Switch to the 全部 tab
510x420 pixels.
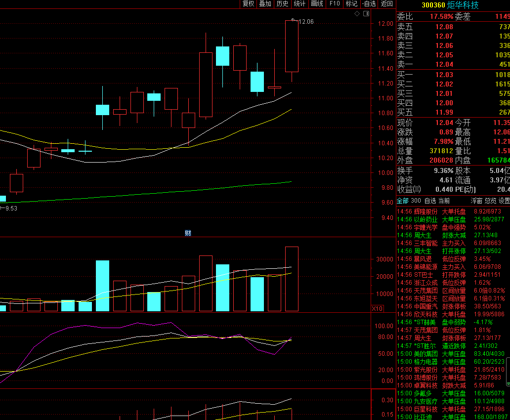point(403,201)
